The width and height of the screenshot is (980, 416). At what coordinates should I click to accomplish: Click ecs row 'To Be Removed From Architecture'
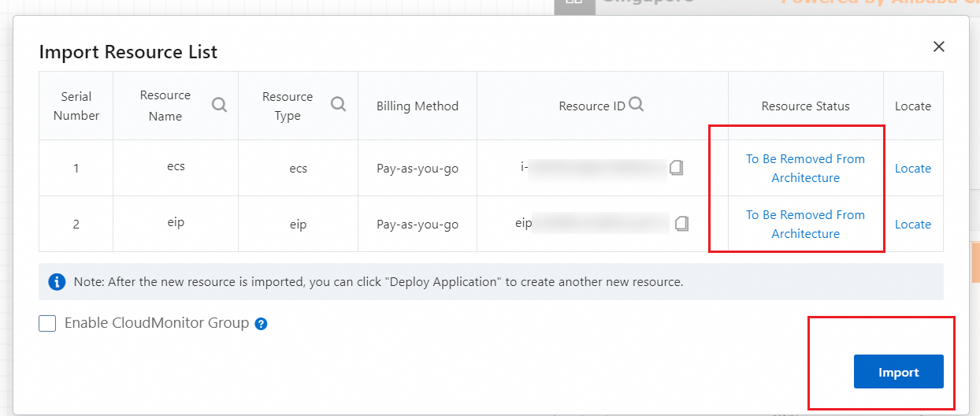pos(805,169)
